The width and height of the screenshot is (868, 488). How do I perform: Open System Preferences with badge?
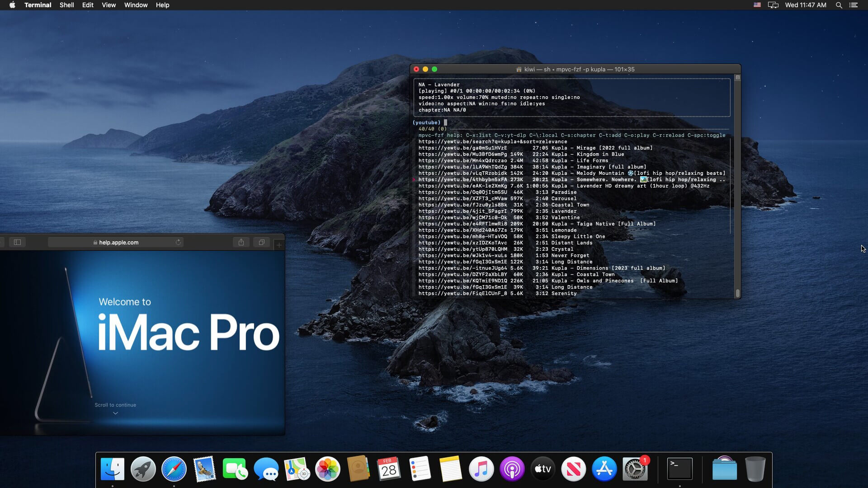[635, 469]
